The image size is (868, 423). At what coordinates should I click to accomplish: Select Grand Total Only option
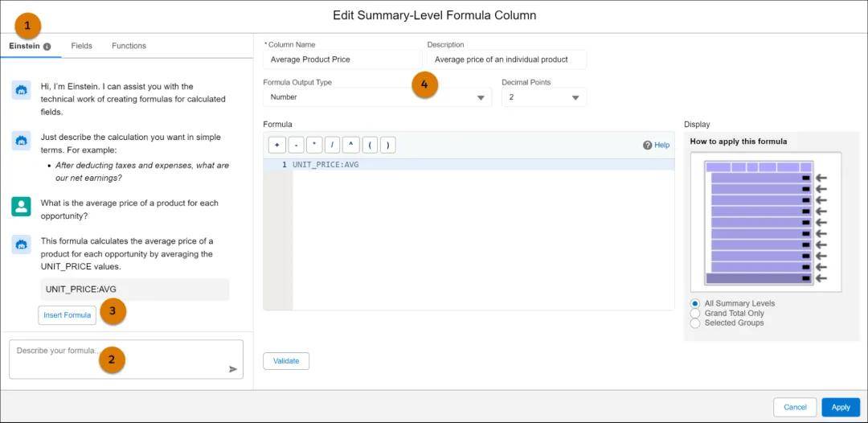pyautogui.click(x=695, y=313)
